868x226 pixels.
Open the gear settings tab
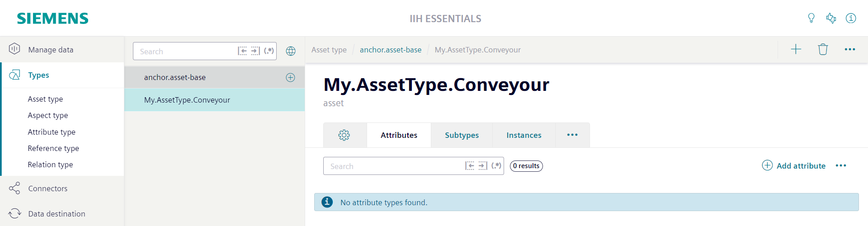tap(344, 135)
